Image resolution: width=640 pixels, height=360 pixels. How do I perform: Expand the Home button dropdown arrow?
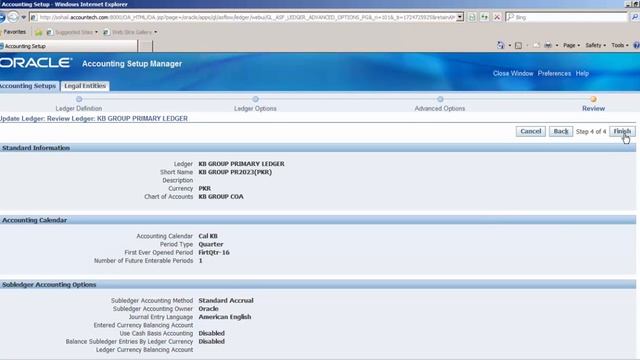point(509,45)
